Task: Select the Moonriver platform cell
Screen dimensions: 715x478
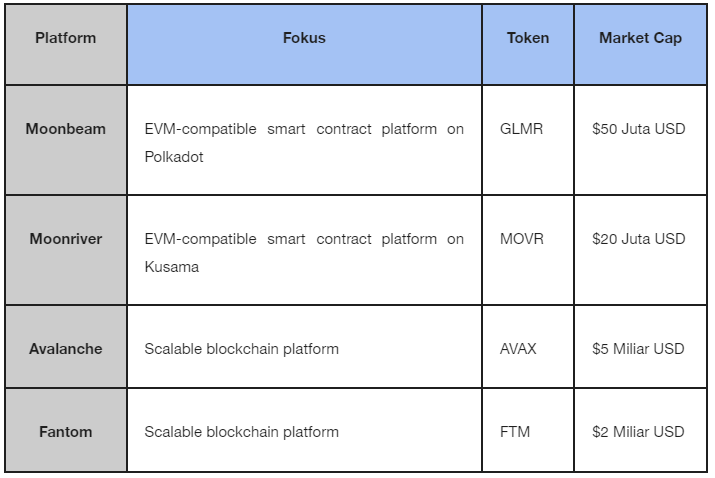Action: point(66,250)
